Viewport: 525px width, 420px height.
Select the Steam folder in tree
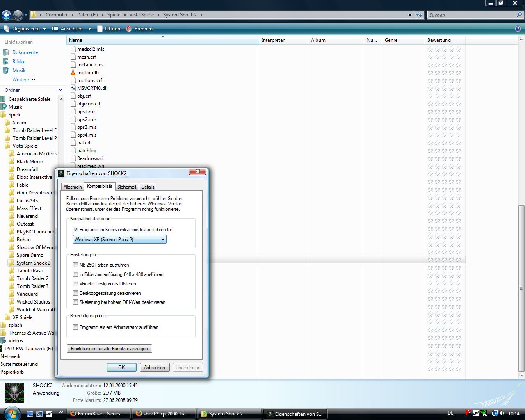(19, 123)
